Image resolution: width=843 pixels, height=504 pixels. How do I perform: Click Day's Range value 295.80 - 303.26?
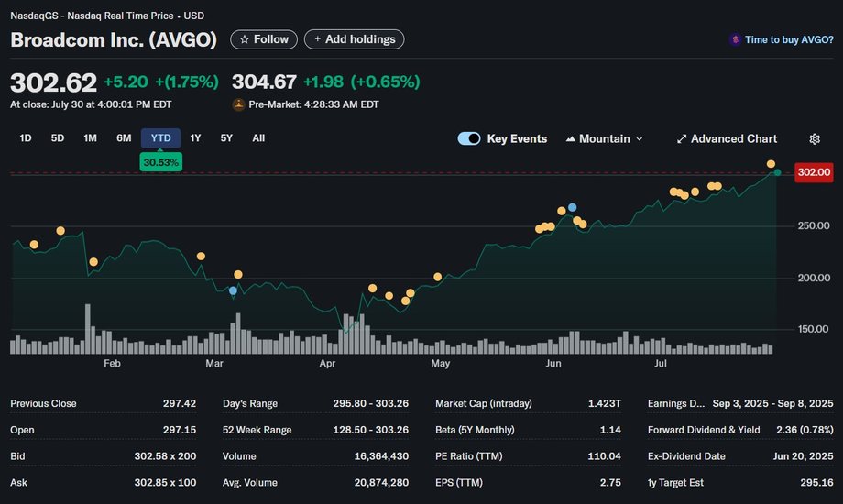coord(370,403)
